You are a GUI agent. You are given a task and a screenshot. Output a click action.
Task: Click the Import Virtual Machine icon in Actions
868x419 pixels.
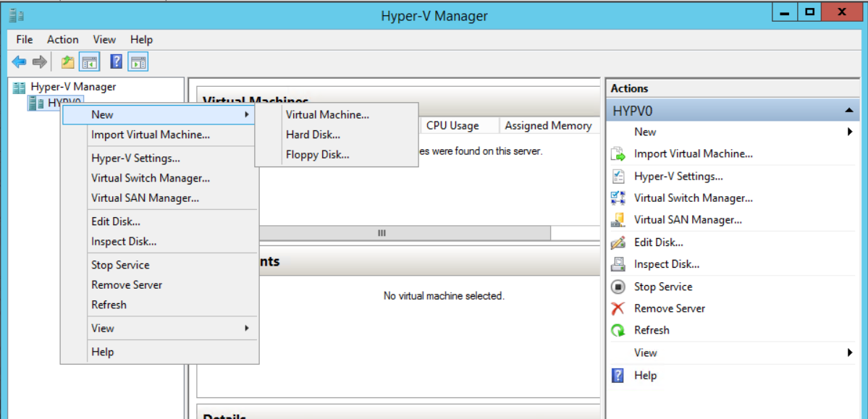(618, 154)
